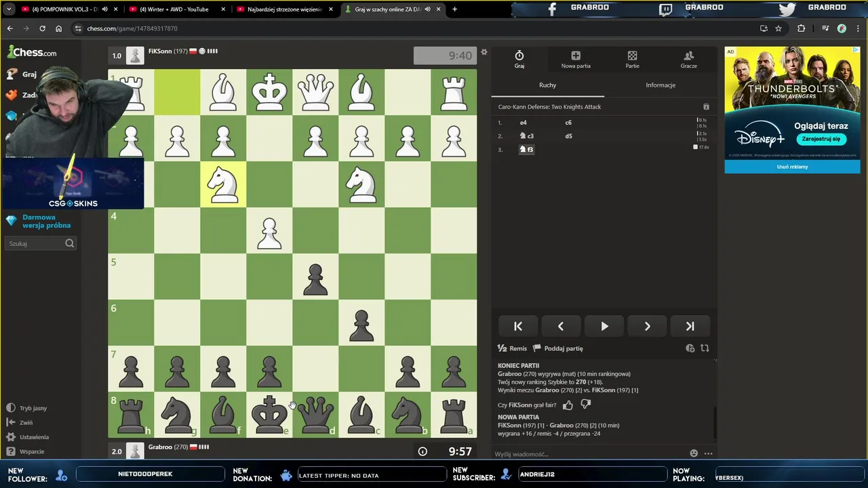
Task: Click the add time clock icon
Action: click(690, 348)
